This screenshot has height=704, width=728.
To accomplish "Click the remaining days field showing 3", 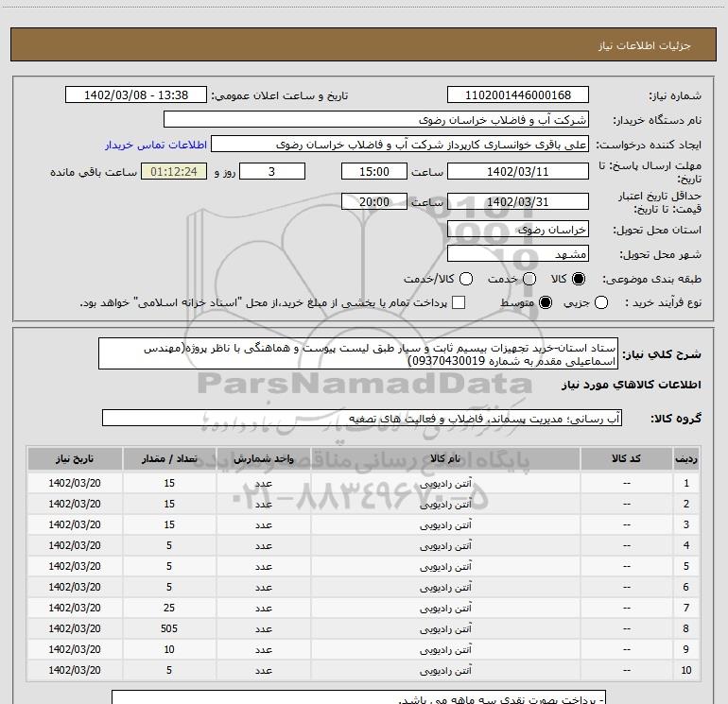I will tap(272, 171).
